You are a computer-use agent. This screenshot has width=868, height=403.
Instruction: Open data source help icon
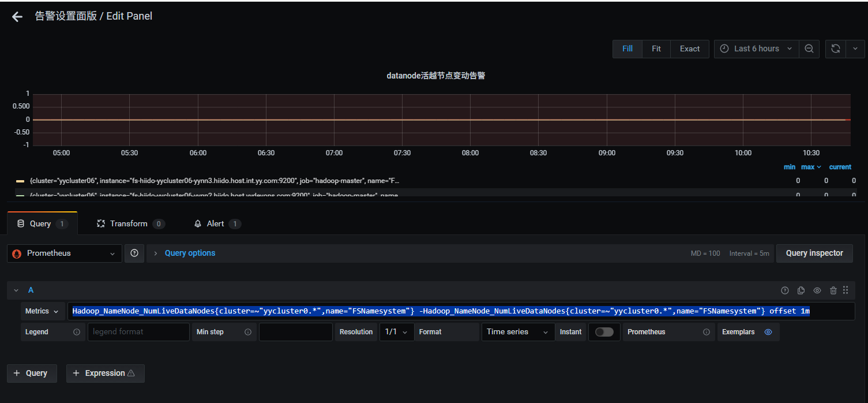pyautogui.click(x=134, y=253)
